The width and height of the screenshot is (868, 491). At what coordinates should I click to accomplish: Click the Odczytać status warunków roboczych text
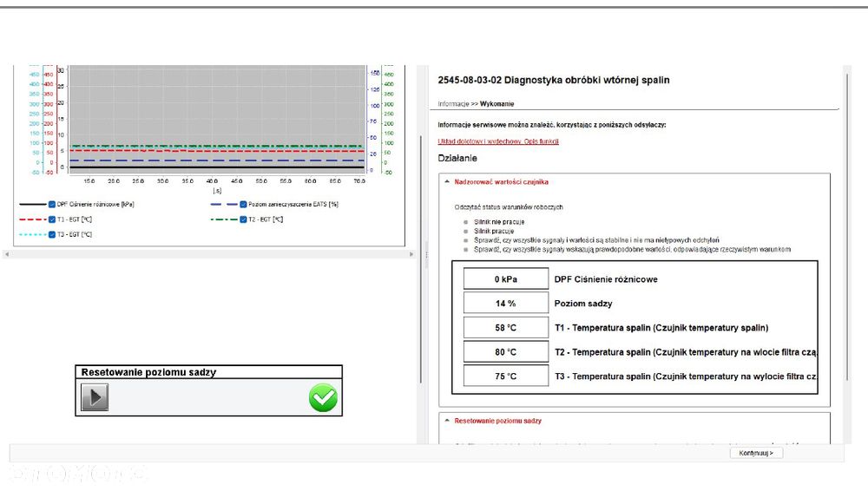click(509, 207)
